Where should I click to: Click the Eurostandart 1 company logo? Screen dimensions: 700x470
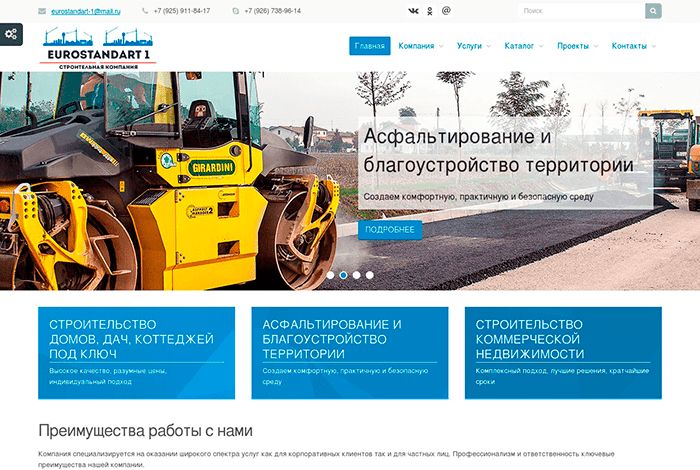pyautogui.click(x=98, y=46)
